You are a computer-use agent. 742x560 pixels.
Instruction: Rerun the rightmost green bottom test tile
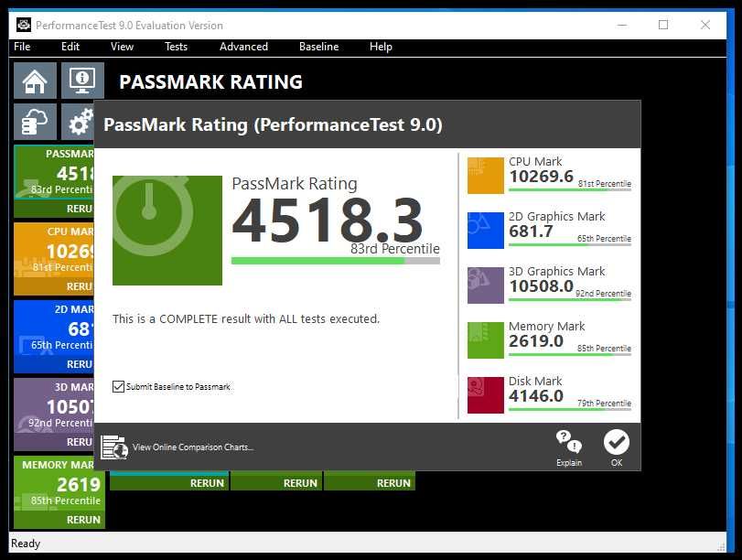[x=370, y=483]
